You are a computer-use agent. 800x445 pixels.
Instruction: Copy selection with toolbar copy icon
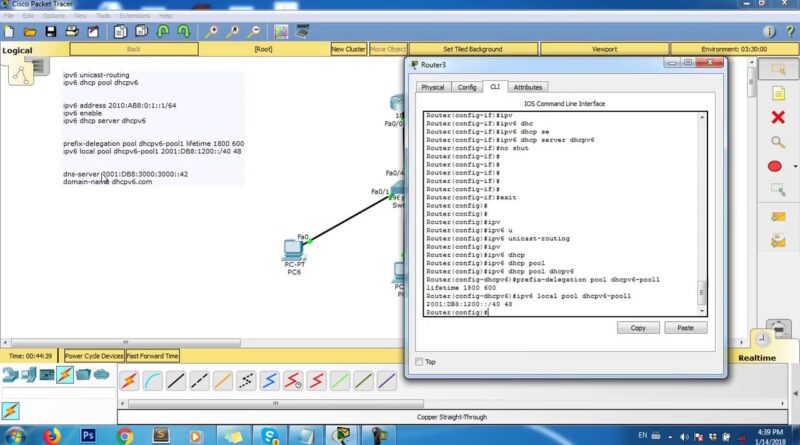tap(120, 32)
